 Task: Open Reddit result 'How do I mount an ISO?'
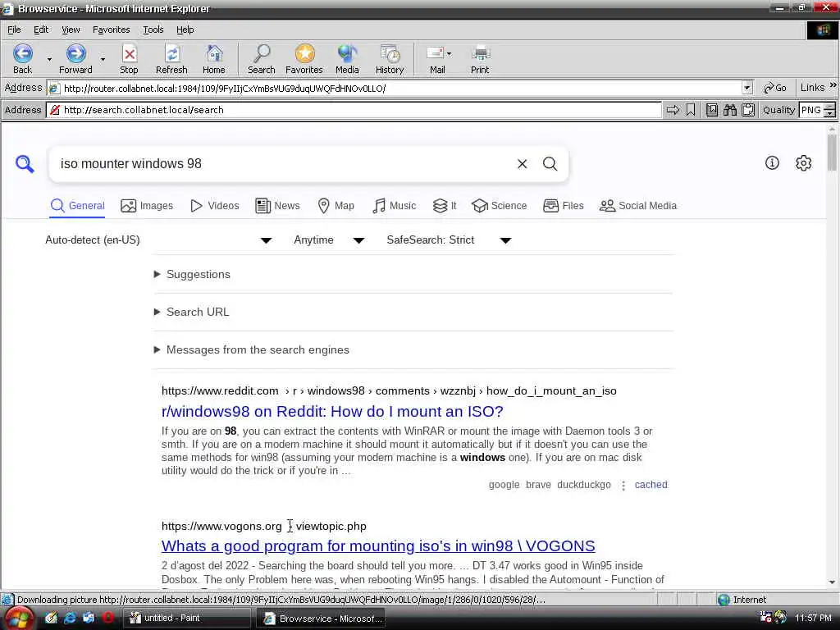tap(332, 412)
